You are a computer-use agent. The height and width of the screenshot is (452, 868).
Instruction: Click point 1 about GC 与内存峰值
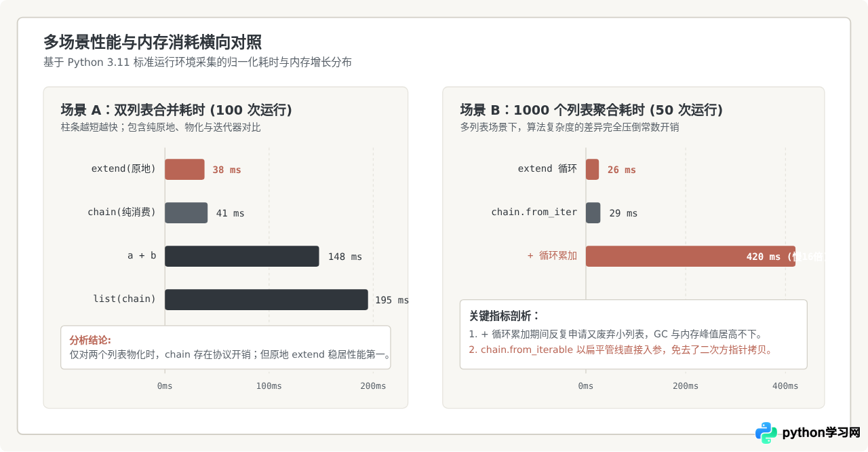click(x=616, y=335)
